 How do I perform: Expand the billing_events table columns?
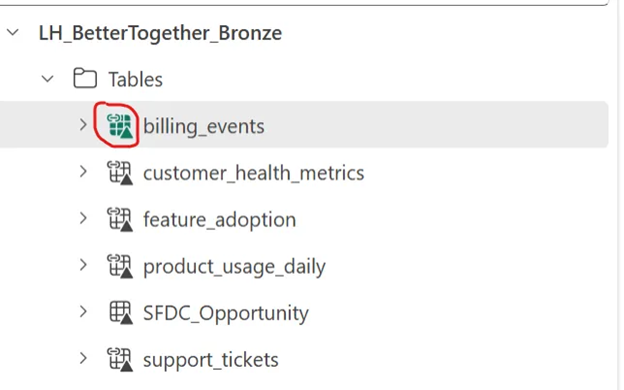coord(83,125)
